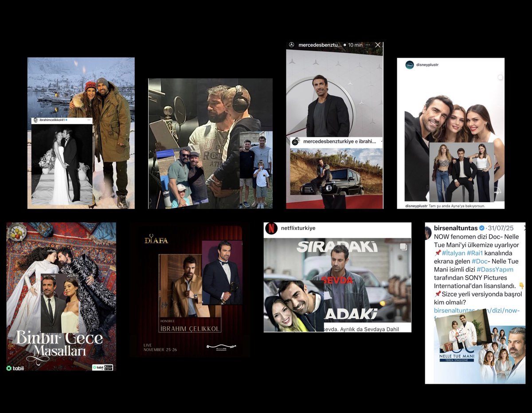Select caption 'Tam şu anda Ayna'ya bakıyorsun.'
The image size is (532, 413).
point(456,206)
